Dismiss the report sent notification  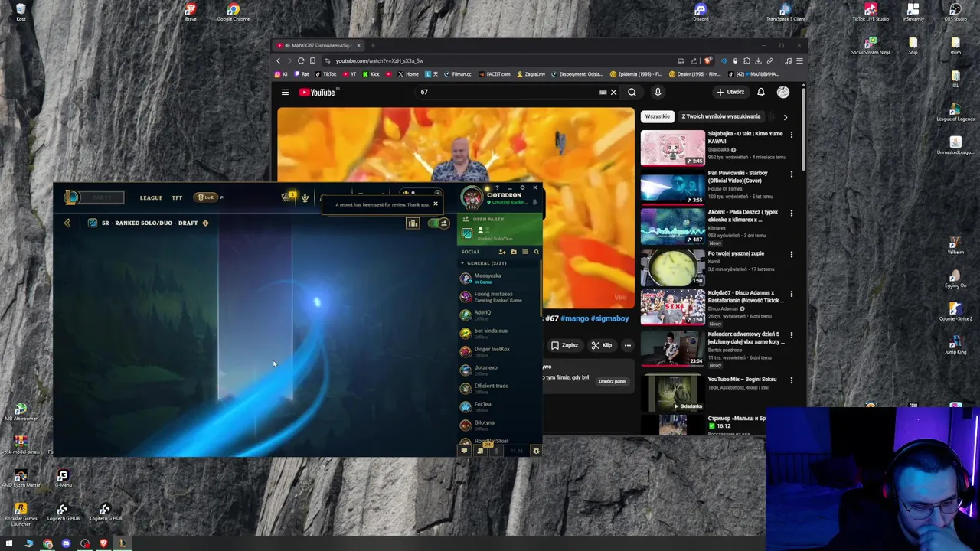click(436, 204)
